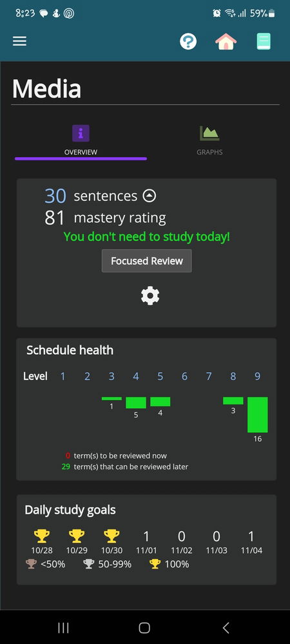Tap the 10/28 gold trophy
290x644 pixels.
42,536
